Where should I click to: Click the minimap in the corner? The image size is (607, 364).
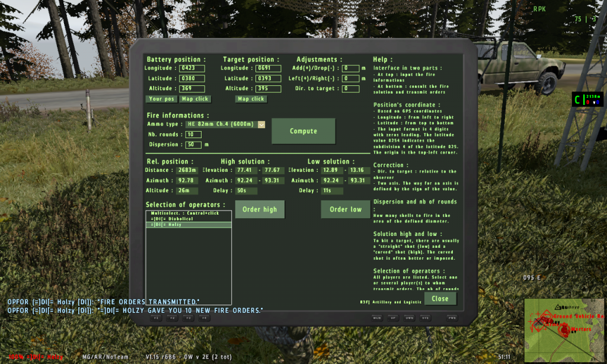tap(564, 330)
